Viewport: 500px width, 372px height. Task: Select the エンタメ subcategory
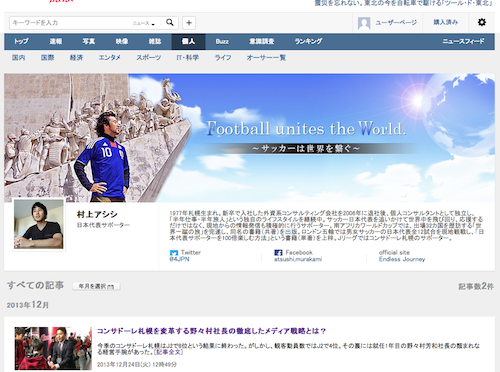coord(110,58)
